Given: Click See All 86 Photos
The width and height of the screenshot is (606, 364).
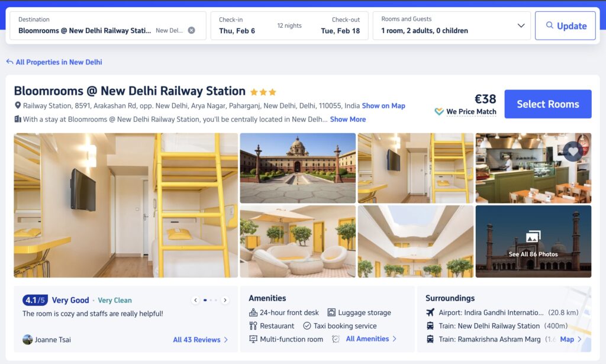Looking at the screenshot, I should (533, 254).
